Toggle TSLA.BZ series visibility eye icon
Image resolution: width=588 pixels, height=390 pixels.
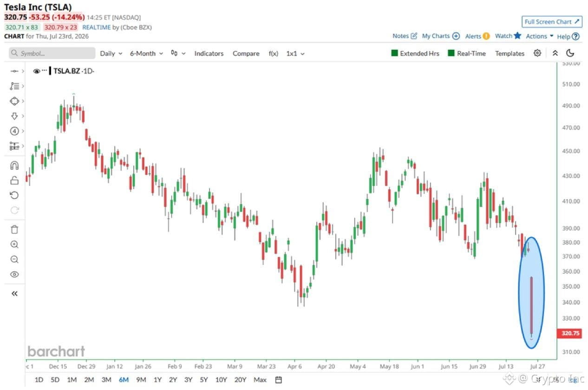(37, 71)
